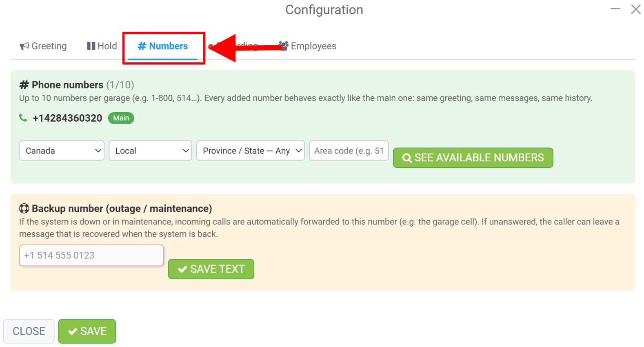Image resolution: width=644 pixels, height=347 pixels.
Task: Click the Save Text button
Action: pyautogui.click(x=211, y=269)
